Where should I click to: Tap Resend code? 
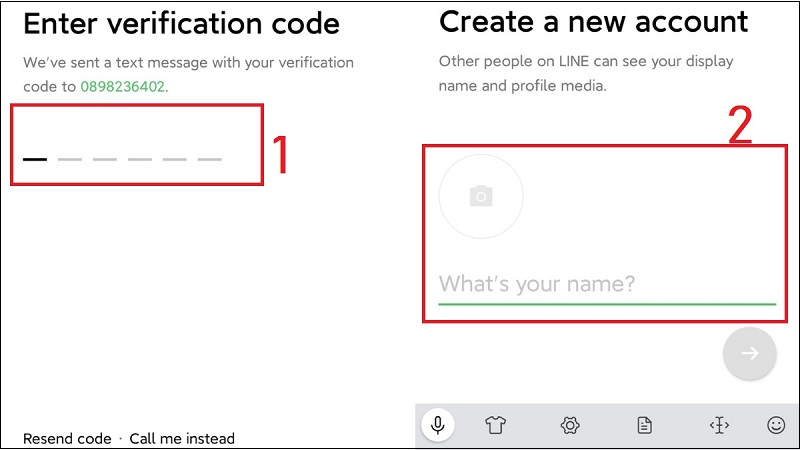[67, 438]
